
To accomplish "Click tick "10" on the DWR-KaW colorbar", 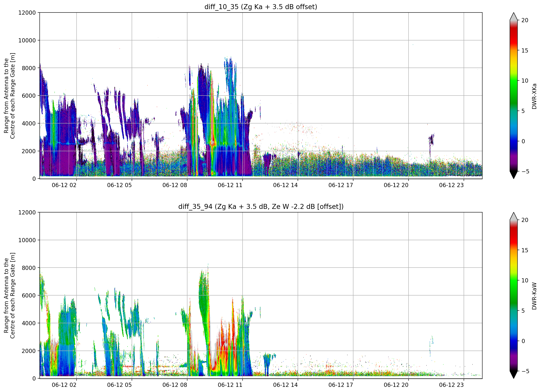I will pos(525,280).
